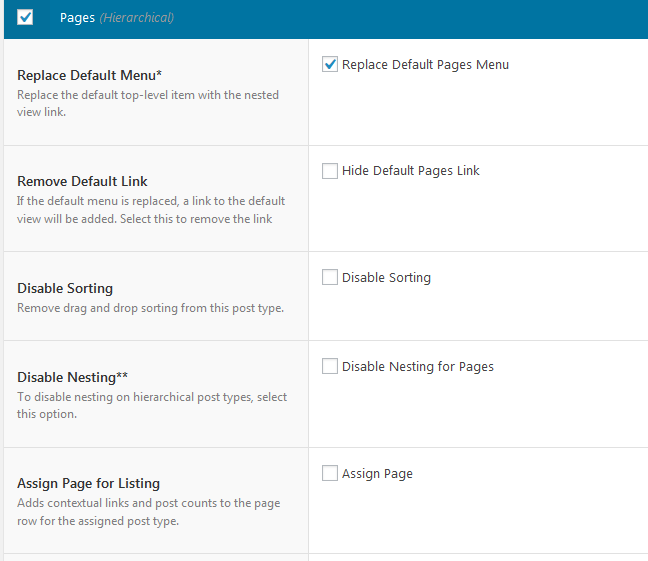Image resolution: width=648 pixels, height=561 pixels.
Task: Click the 'To disable nesting on hierarchical' description
Action: pos(152,405)
